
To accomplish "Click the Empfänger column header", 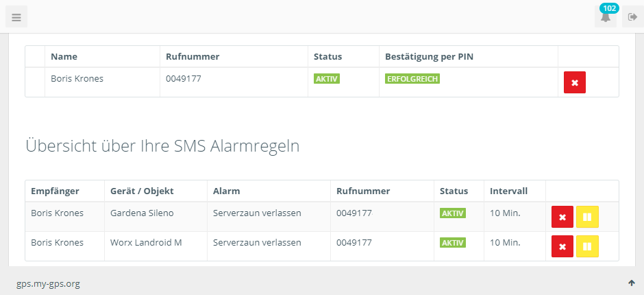I will [55, 191].
